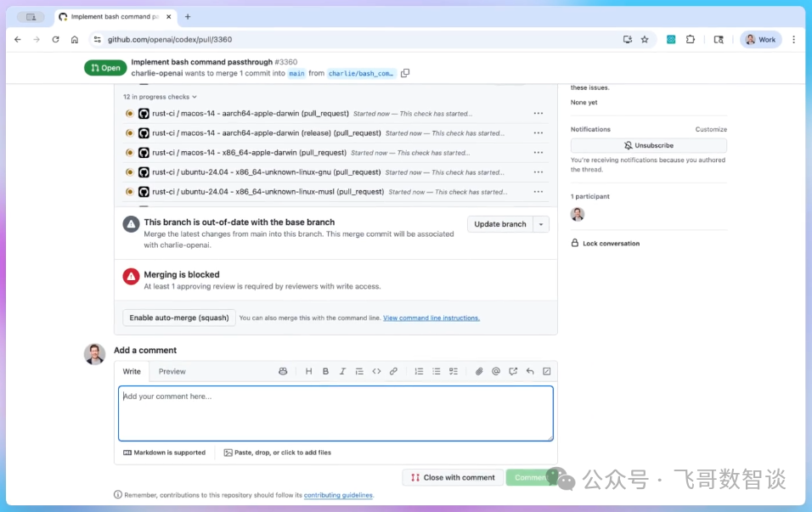Focus the Add your comment text area

pos(336,414)
